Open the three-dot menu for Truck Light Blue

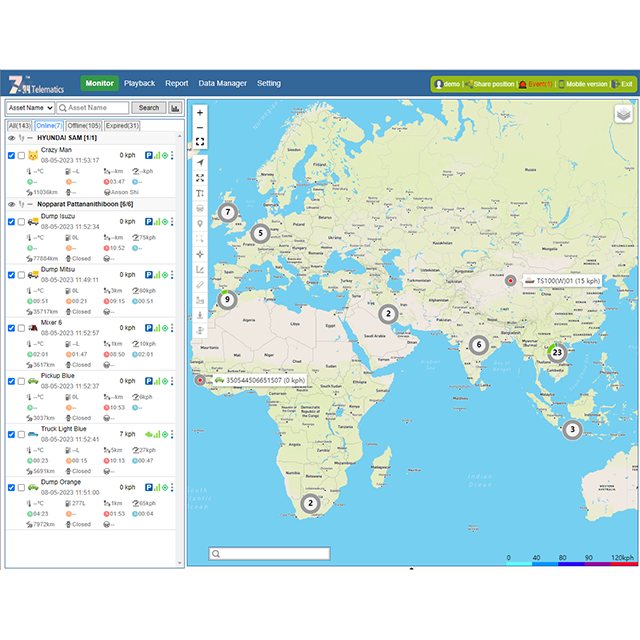pos(172,434)
